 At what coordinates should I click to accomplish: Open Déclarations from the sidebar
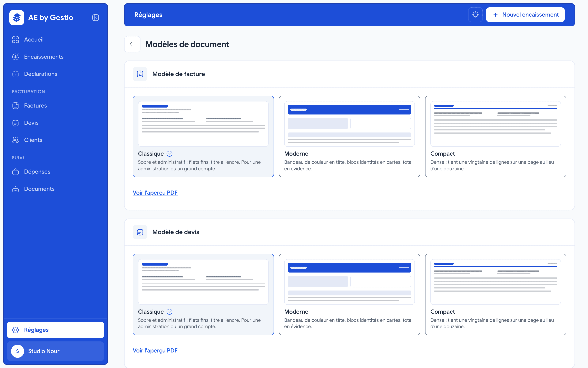[x=55, y=74]
